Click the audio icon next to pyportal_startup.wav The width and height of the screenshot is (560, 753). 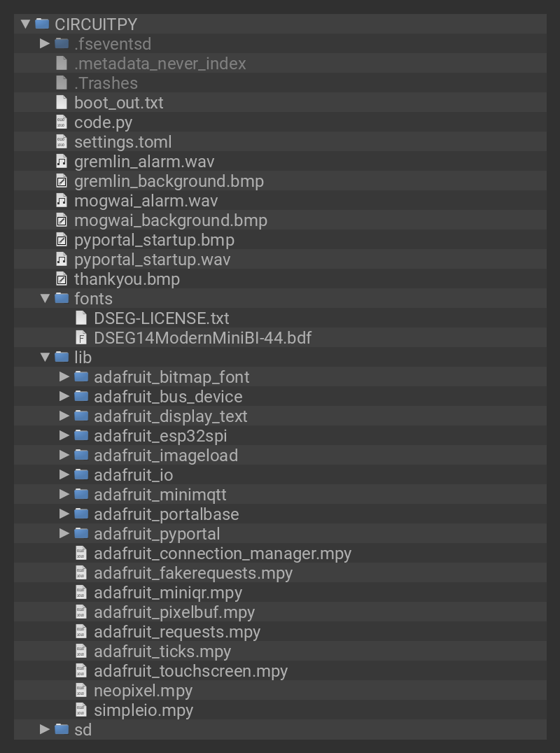click(62, 260)
